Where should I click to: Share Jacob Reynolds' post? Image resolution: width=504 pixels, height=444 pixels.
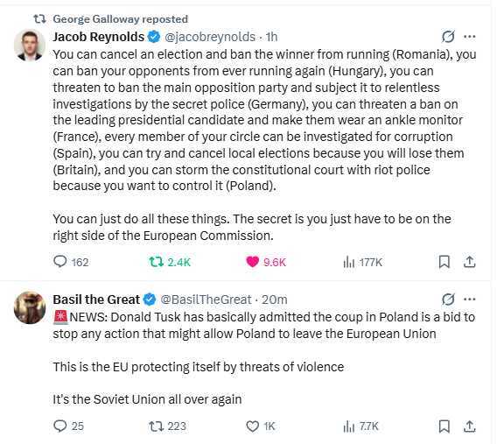point(469,262)
